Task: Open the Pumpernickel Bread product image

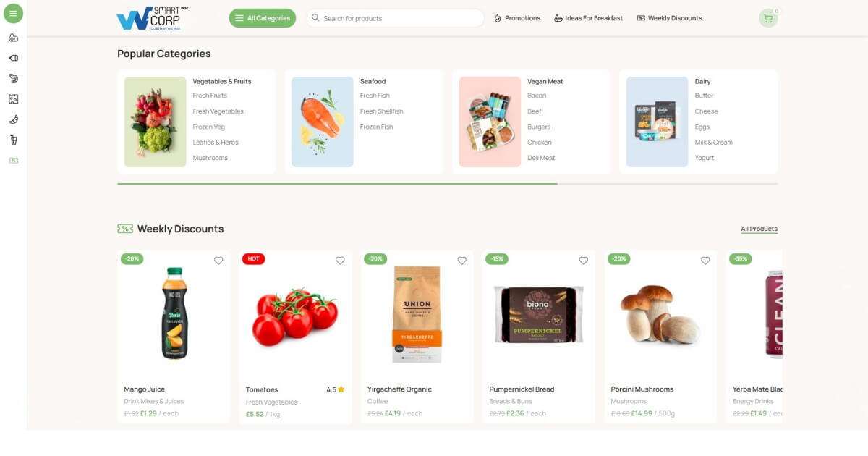Action: pyautogui.click(x=538, y=313)
